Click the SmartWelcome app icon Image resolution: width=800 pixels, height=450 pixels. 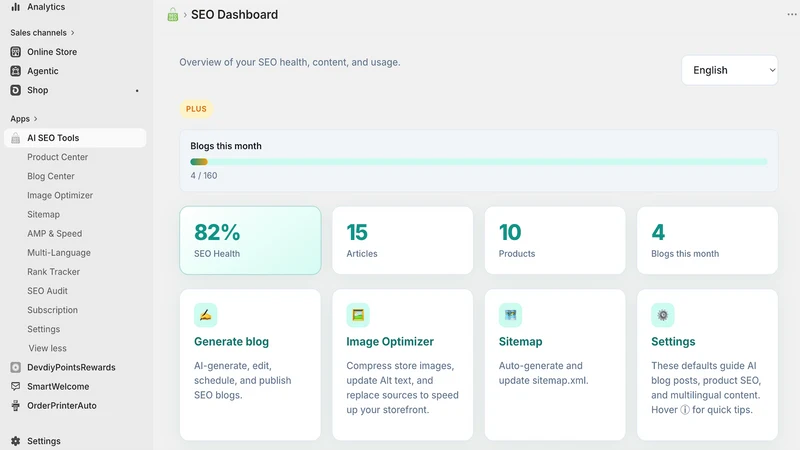16,386
